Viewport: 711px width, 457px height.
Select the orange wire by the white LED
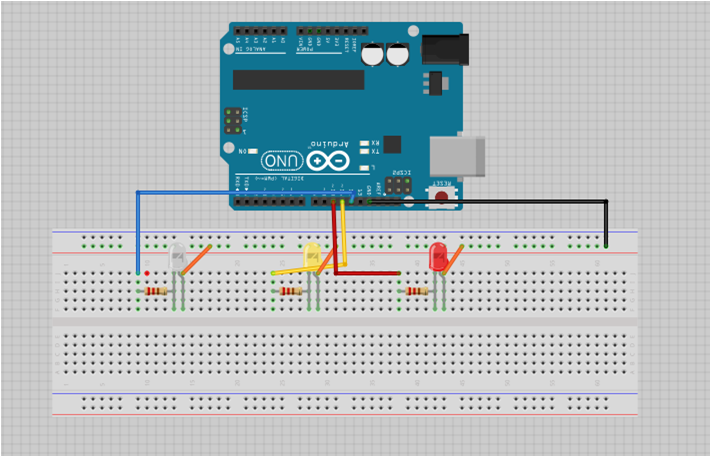click(x=199, y=258)
